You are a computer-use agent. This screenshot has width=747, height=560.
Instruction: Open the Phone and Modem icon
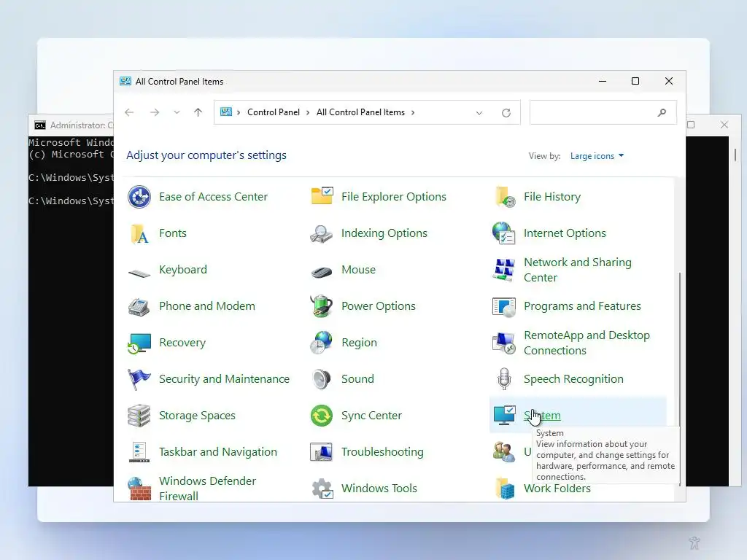pyautogui.click(x=139, y=306)
